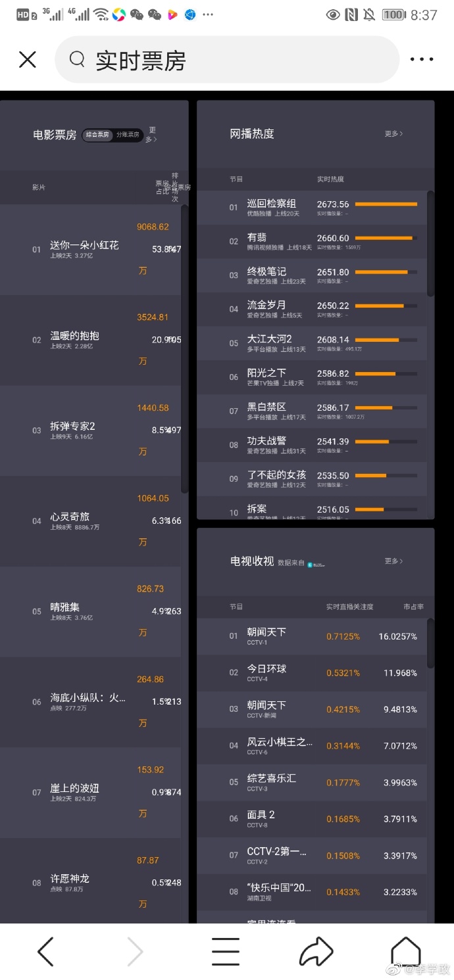Screen dimensions: 454x980
Task: Expand 更多 in 网播热度 panel
Action: pos(394,133)
